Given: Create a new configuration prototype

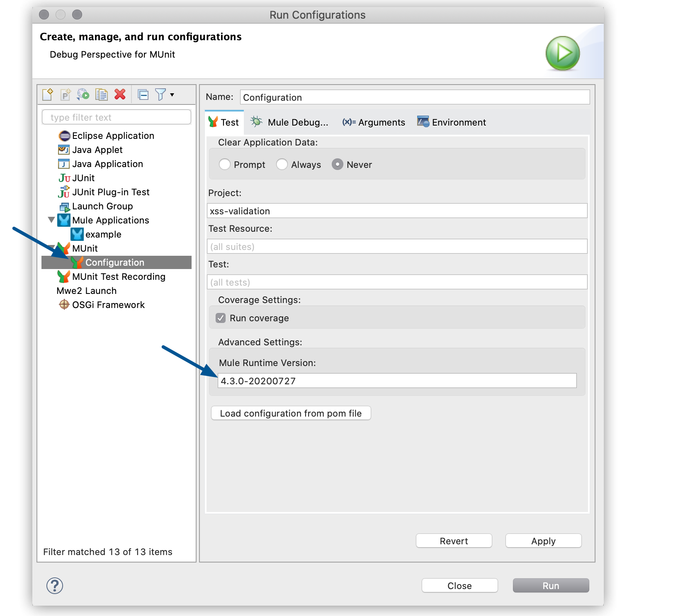Looking at the screenshot, I should coord(66,95).
